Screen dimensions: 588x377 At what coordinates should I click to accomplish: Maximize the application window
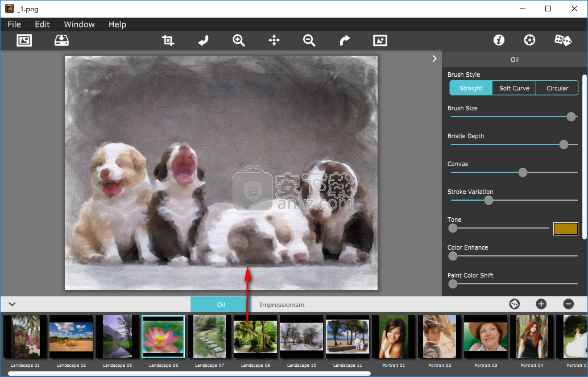point(548,9)
